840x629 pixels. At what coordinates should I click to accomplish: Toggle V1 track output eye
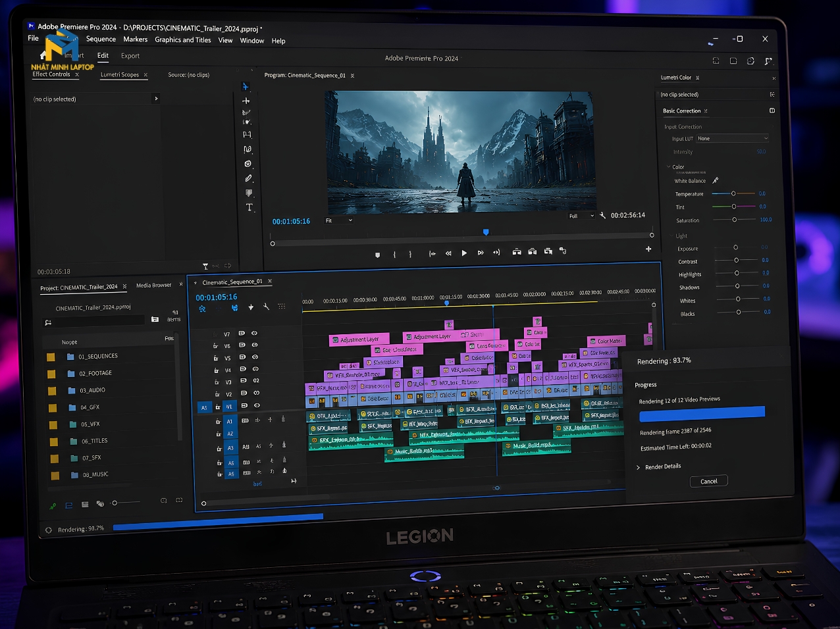click(257, 405)
